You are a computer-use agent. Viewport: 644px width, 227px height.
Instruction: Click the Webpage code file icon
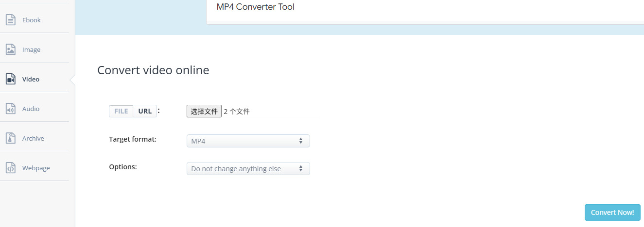click(10, 168)
